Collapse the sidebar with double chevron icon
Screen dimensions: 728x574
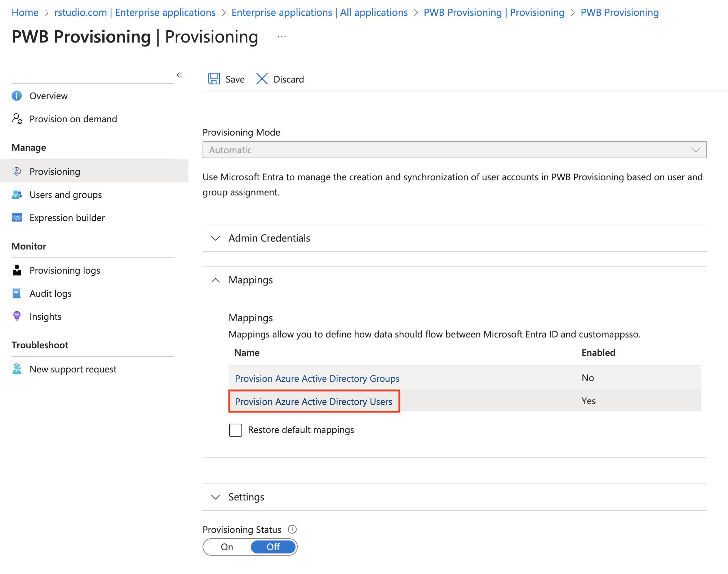click(179, 75)
